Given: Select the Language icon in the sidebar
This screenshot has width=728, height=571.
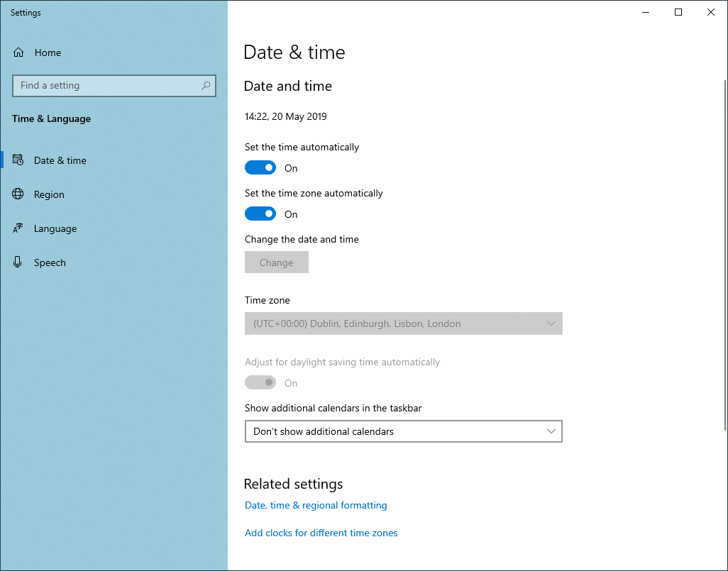Looking at the screenshot, I should [x=19, y=228].
